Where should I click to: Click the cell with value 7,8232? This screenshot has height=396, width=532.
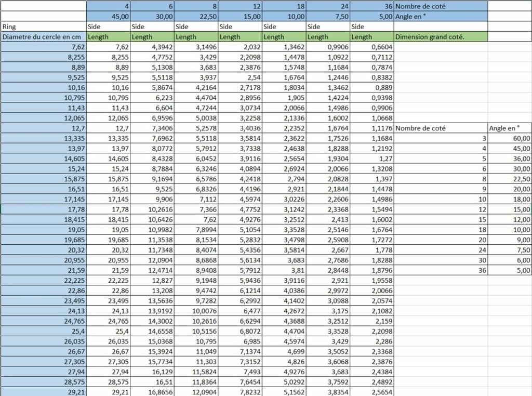tap(240, 392)
